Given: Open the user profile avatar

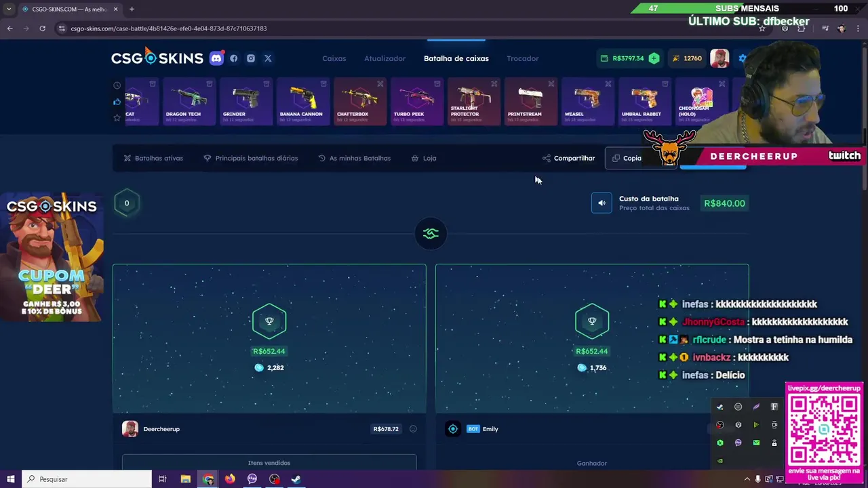Looking at the screenshot, I should [719, 58].
